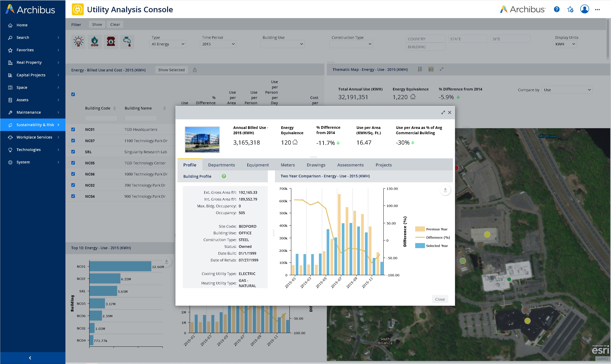
Task: Toggle the select-all checkbox in the buildings table
Action: (x=73, y=94)
